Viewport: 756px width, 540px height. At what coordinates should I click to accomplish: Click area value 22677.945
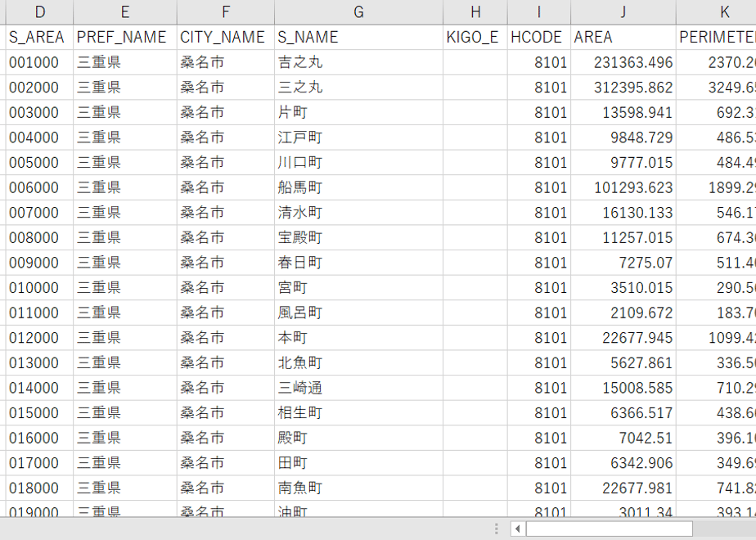[x=623, y=338]
